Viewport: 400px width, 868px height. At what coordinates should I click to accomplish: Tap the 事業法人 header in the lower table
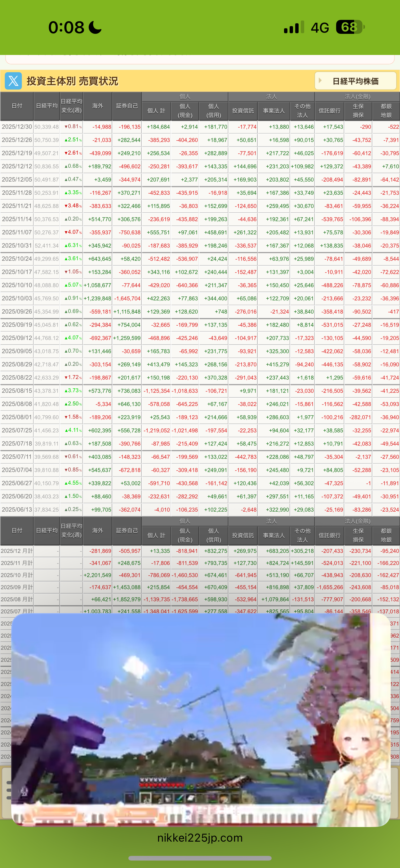pos(274,536)
